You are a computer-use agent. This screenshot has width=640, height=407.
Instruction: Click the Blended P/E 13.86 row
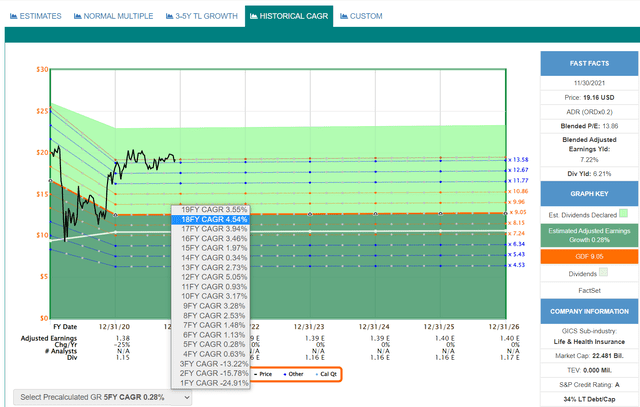tap(589, 126)
